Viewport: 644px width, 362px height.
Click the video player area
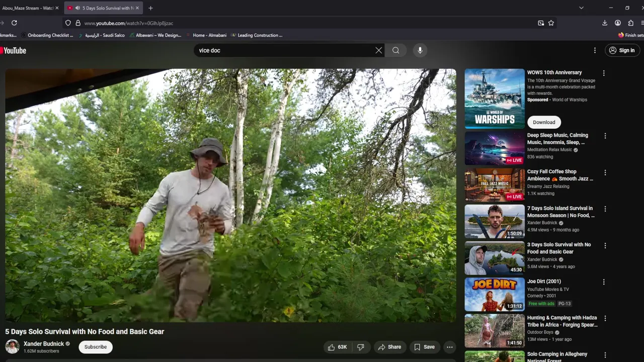pyautogui.click(x=230, y=195)
